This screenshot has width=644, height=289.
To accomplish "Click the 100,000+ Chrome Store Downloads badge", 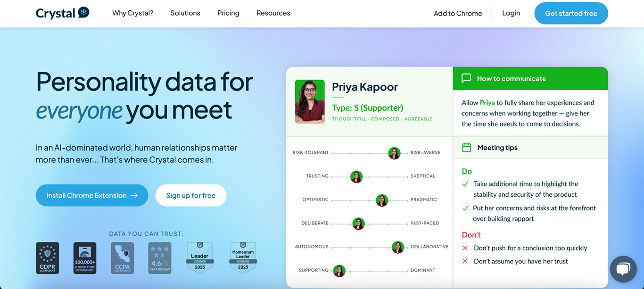I will pos(85,258).
